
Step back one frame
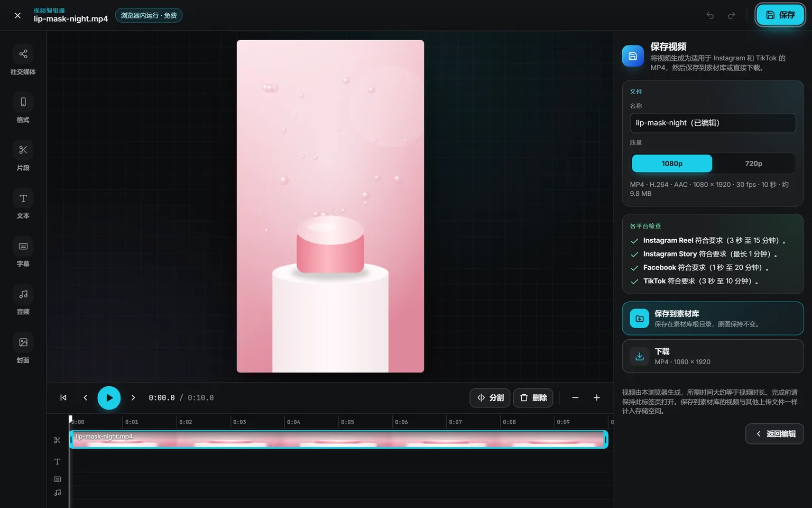pyautogui.click(x=85, y=398)
